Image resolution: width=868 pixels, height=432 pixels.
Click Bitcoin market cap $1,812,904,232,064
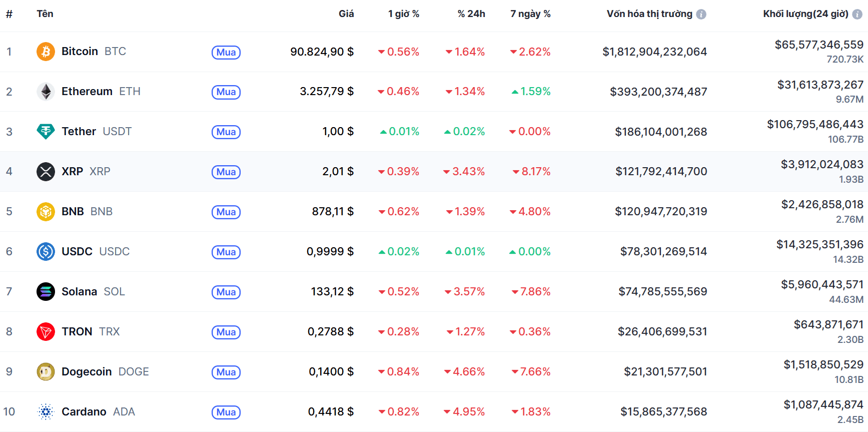pyautogui.click(x=654, y=52)
